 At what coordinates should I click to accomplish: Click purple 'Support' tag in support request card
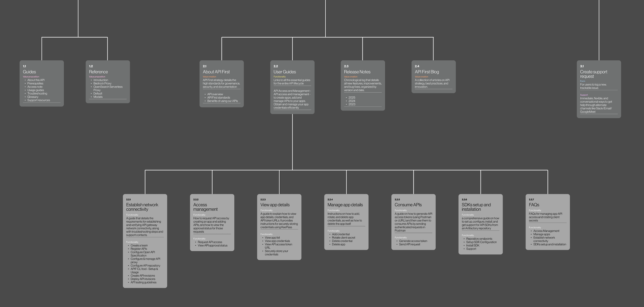(x=584, y=95)
